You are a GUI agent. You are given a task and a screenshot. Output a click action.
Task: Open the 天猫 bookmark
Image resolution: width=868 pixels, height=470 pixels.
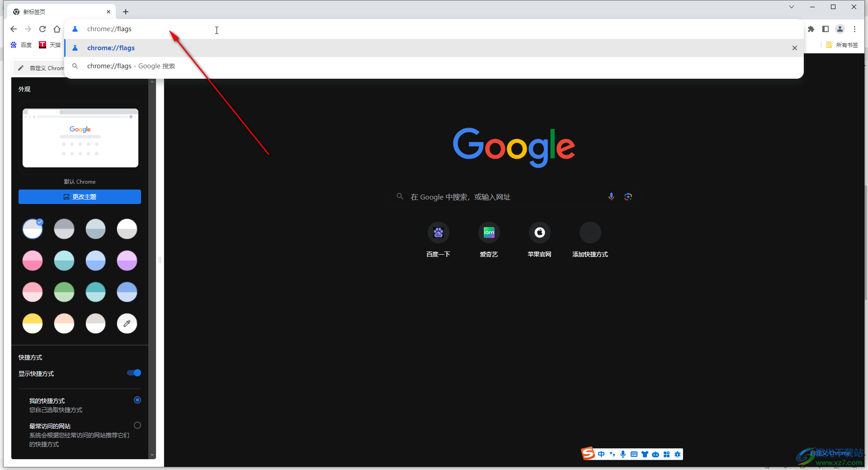pyautogui.click(x=50, y=45)
